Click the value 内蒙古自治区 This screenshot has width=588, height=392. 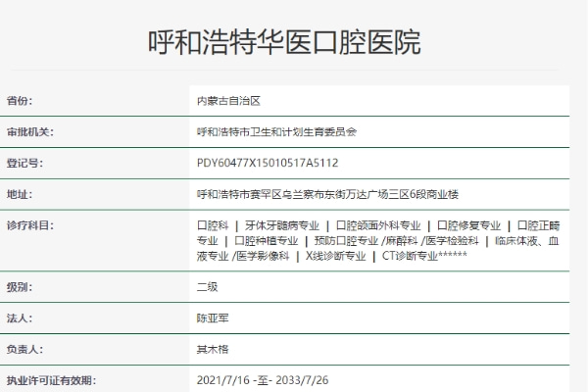[228, 101]
